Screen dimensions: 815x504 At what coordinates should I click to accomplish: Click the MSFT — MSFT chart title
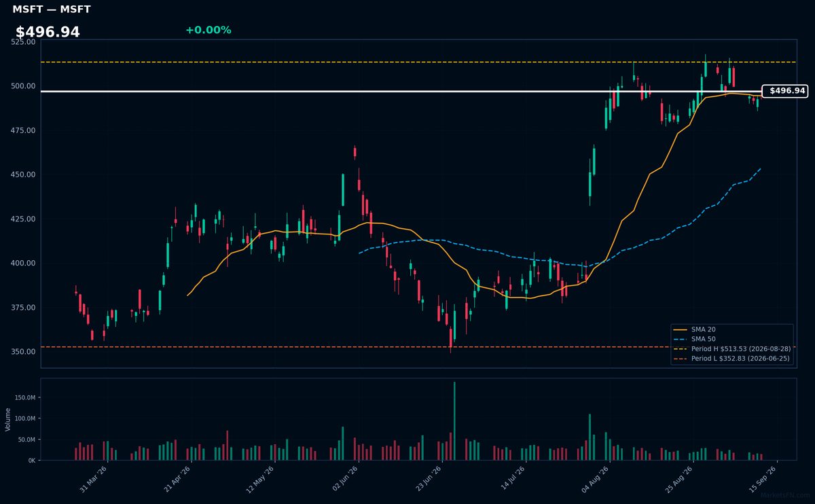point(52,10)
